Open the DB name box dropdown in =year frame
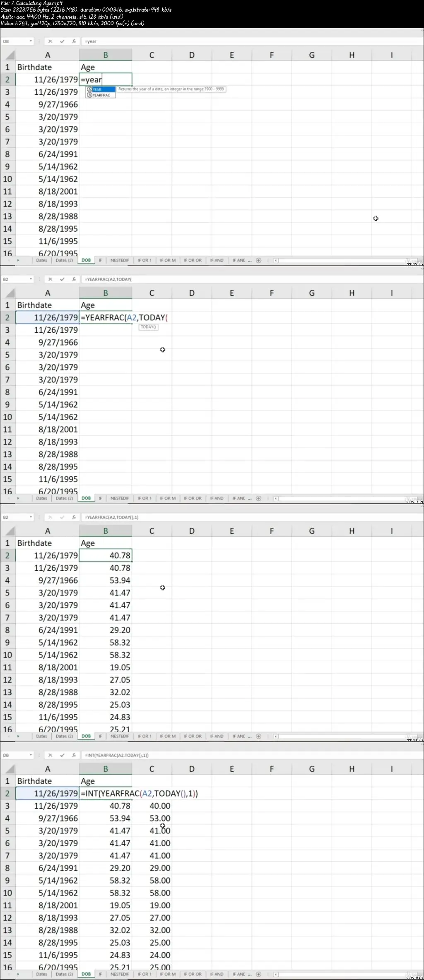 tap(31, 41)
